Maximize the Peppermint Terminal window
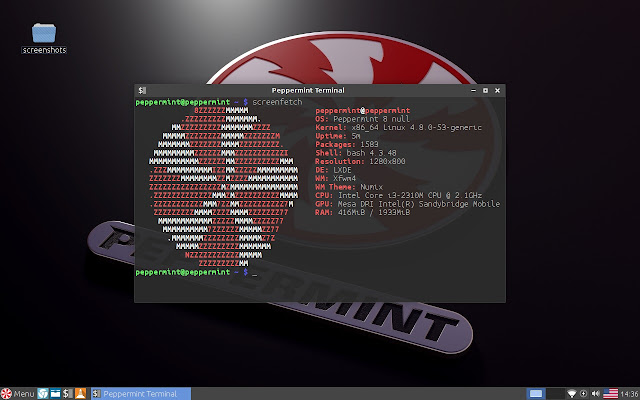The width and height of the screenshot is (640, 400). [x=485, y=90]
